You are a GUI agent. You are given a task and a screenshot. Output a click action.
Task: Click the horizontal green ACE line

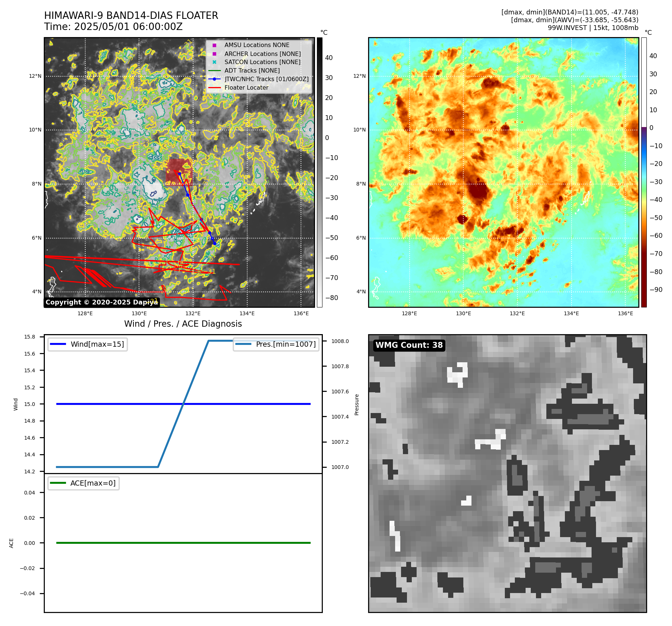click(183, 543)
